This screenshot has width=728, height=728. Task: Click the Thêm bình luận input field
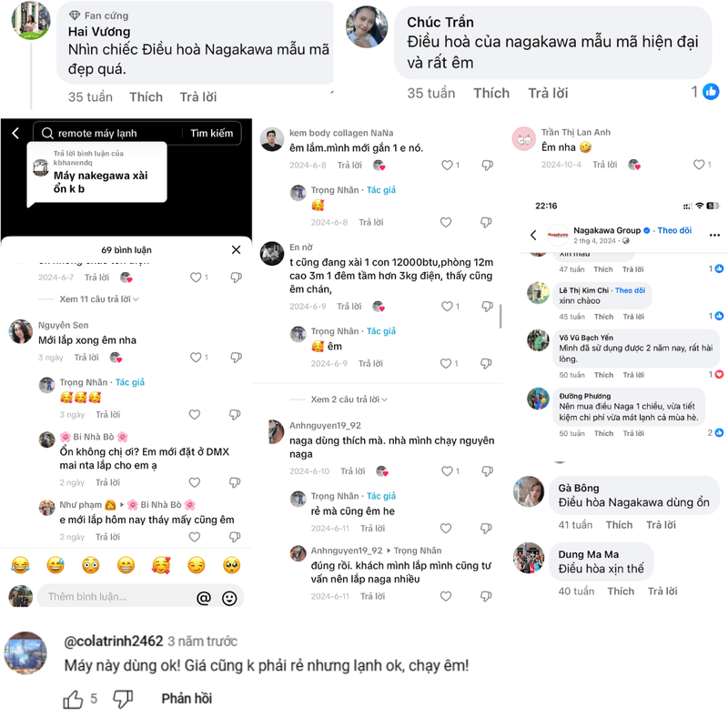click(x=116, y=597)
